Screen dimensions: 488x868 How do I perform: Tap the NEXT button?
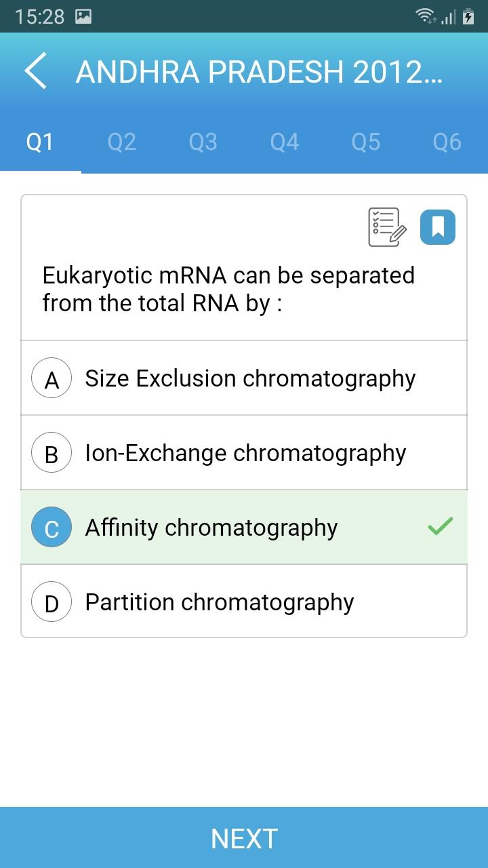pos(244,837)
